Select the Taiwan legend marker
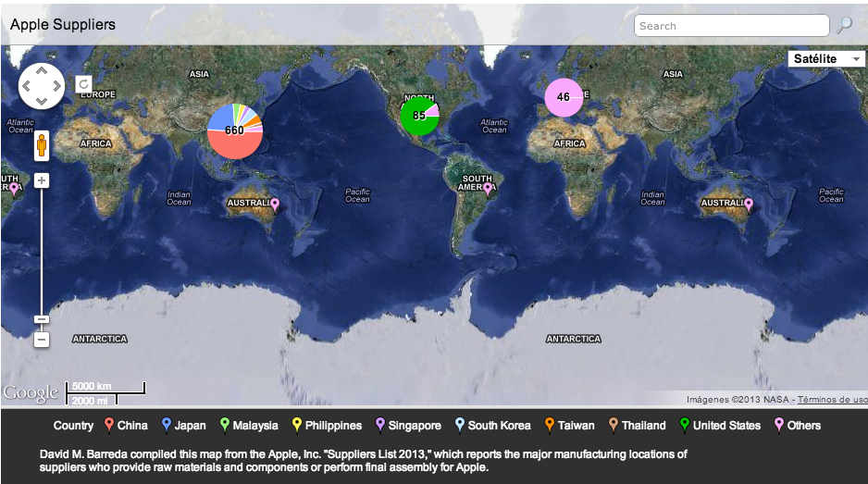Screen dimensions: 868x484 click(x=549, y=426)
